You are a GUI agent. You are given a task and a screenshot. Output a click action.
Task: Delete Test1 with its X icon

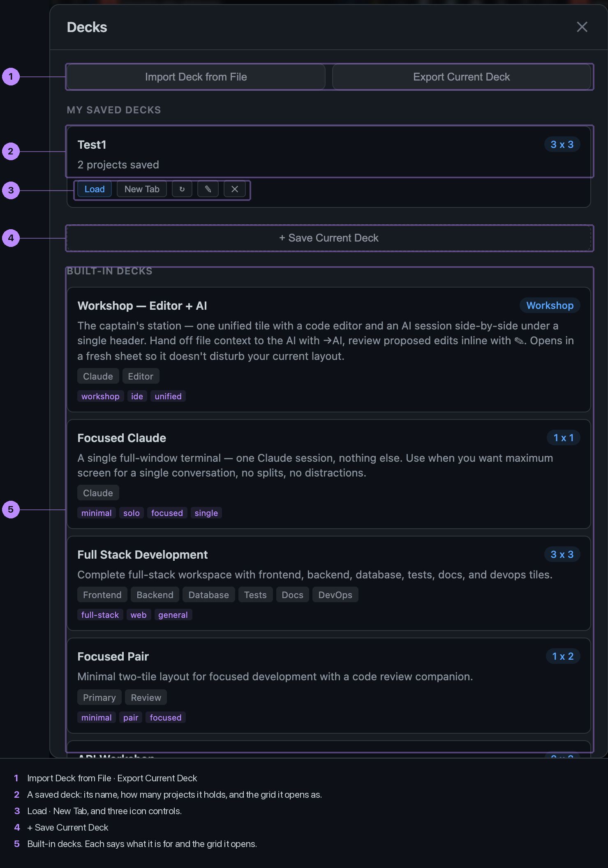click(235, 189)
